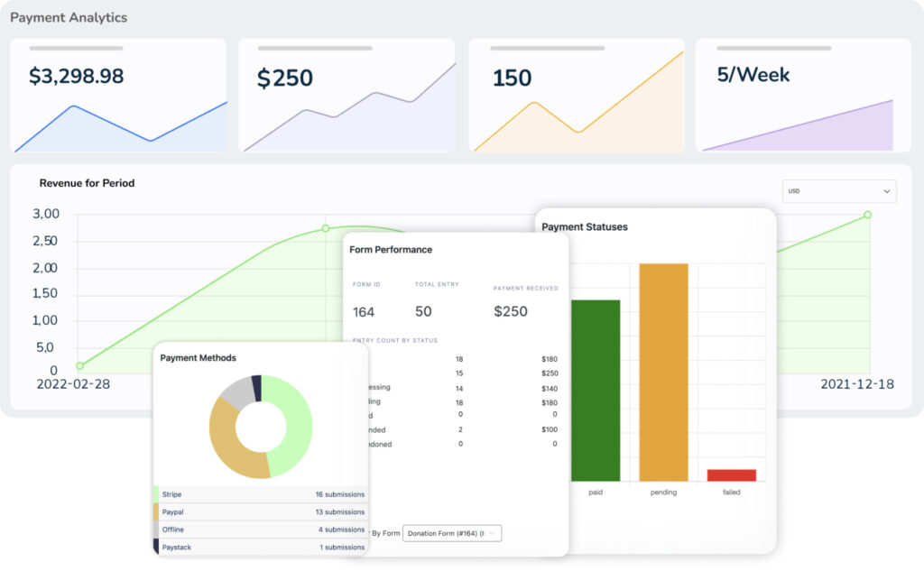Click the 1,50 label on the revenue y-axis
The image size is (924, 571).
[x=45, y=293]
